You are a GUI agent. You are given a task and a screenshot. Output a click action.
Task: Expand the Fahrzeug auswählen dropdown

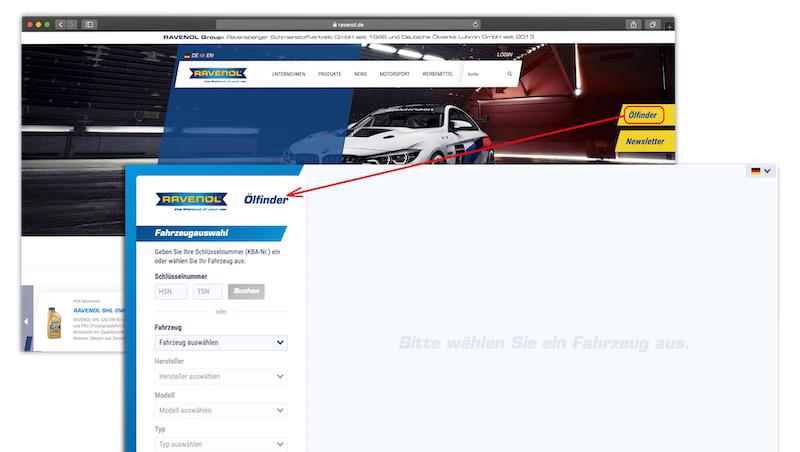tap(220, 342)
